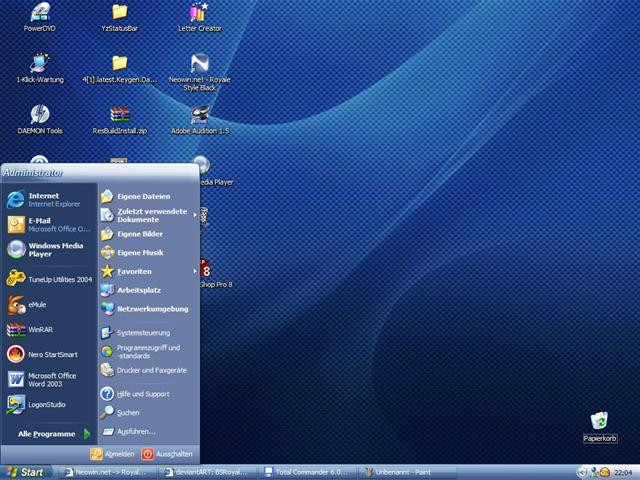
Task: Select Neowin.net Royale Style Black icon
Action: (200, 73)
